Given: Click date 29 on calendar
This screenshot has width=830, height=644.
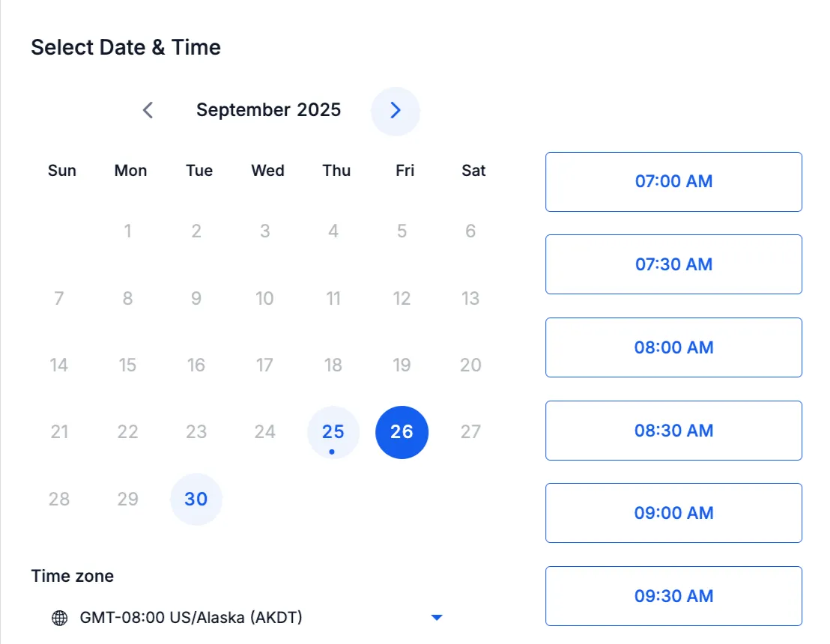Looking at the screenshot, I should point(127,499).
